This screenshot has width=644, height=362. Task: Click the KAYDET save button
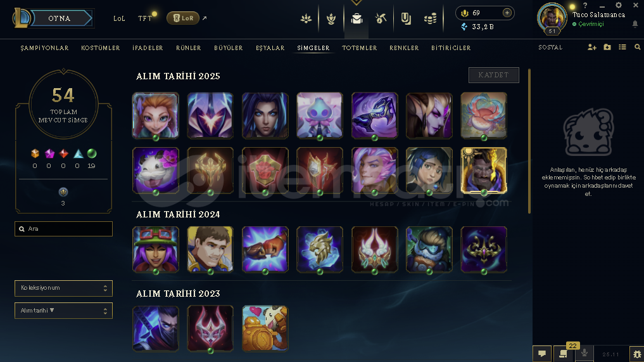point(494,75)
